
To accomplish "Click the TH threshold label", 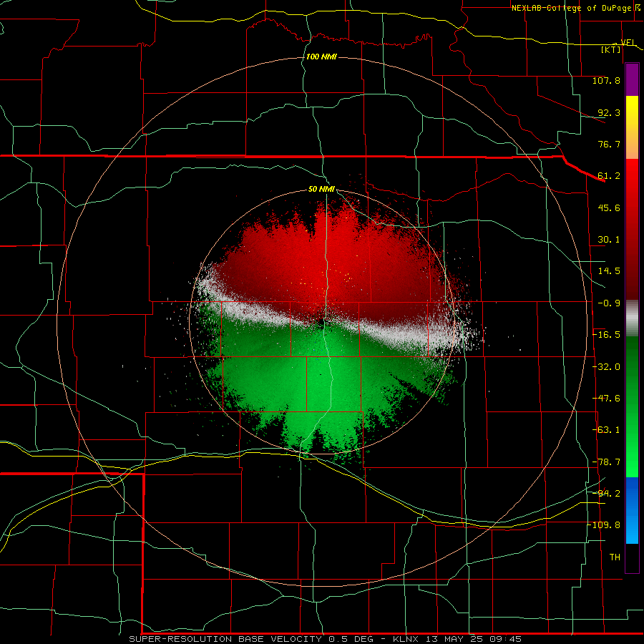I will point(615,557).
